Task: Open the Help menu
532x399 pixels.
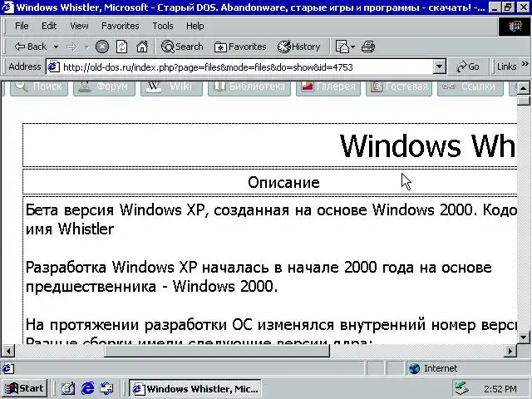Action: [x=195, y=26]
